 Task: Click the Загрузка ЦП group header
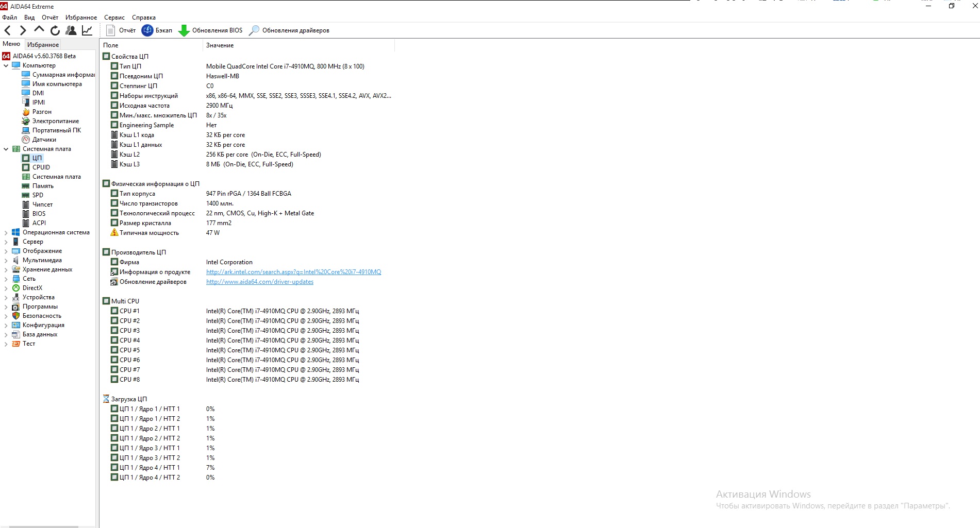[x=125, y=399]
